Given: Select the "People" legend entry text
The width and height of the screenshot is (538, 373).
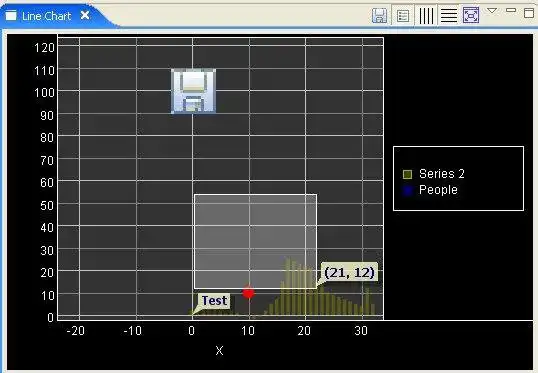Looking at the screenshot, I should click(438, 190).
